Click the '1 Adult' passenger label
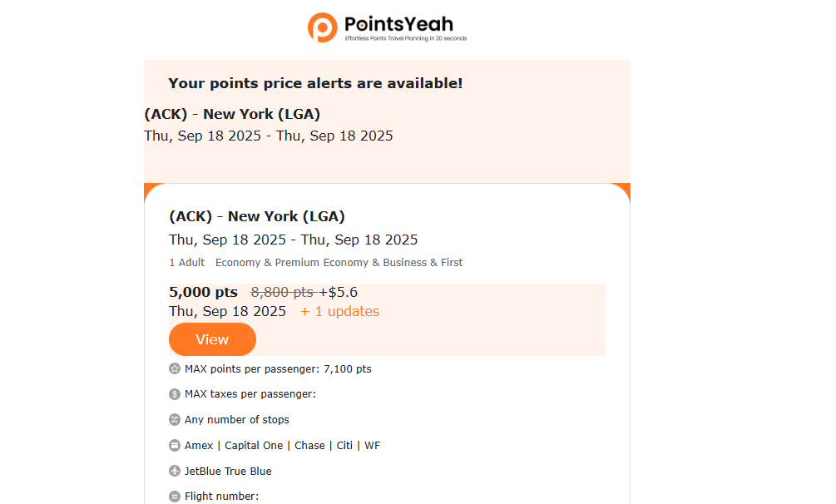The width and height of the screenshot is (836, 504). click(187, 263)
